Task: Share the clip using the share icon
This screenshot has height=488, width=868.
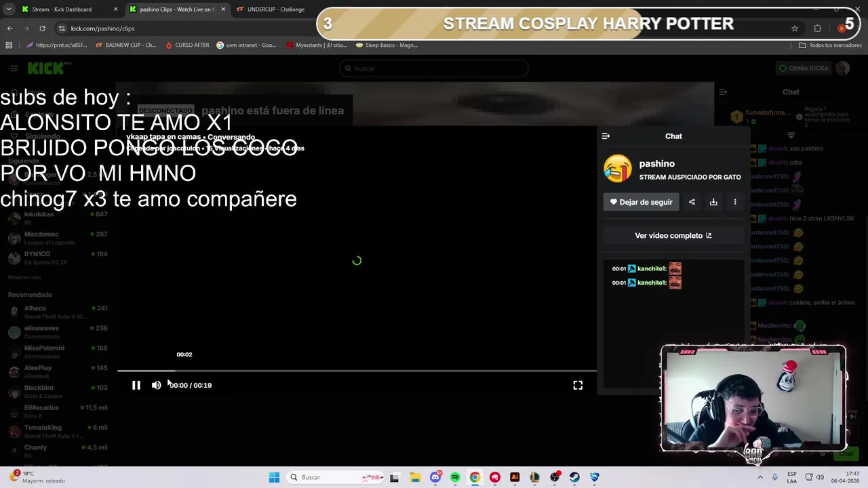Action: [692, 202]
